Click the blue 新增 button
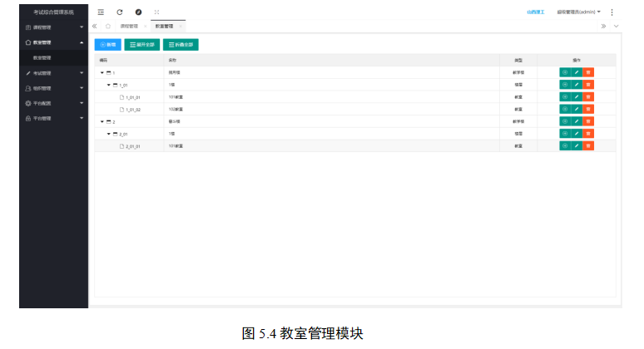The height and width of the screenshot is (349, 644). (x=108, y=45)
